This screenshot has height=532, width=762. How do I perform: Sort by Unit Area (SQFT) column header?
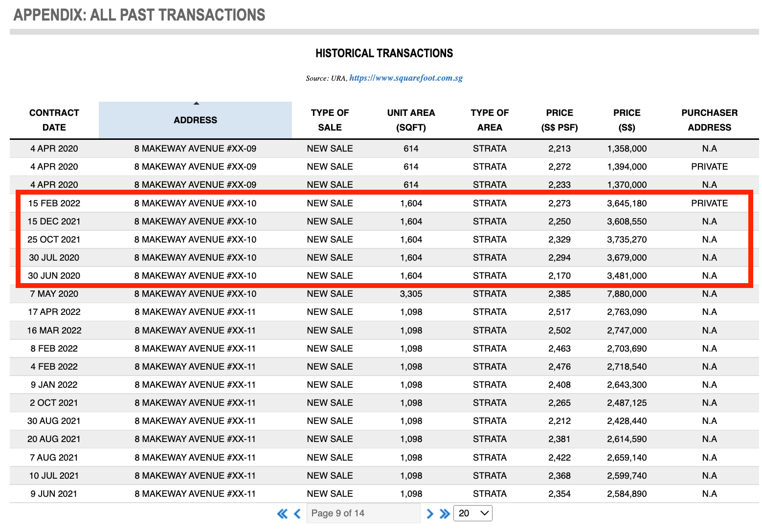coord(411,120)
